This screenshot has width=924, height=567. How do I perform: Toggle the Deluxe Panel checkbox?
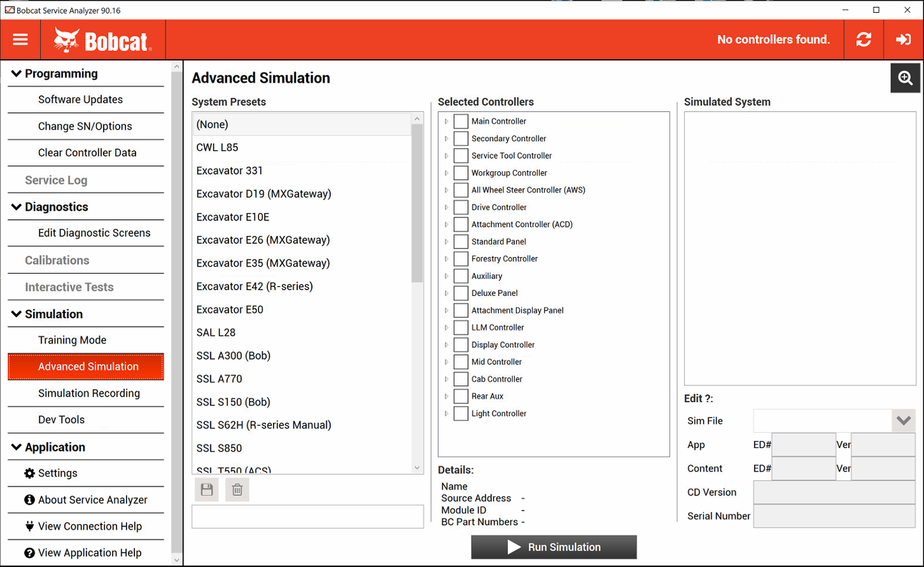point(461,293)
